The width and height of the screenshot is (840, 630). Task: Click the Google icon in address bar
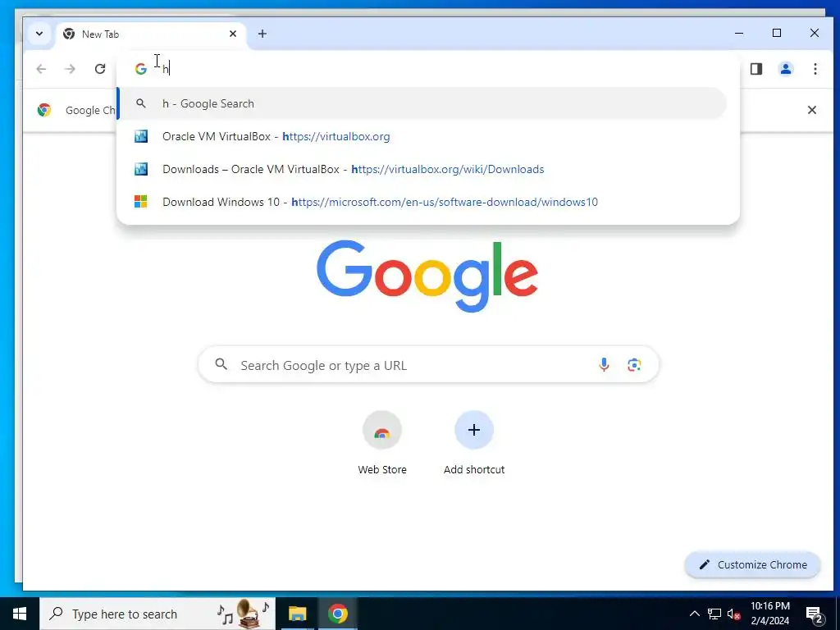[141, 69]
